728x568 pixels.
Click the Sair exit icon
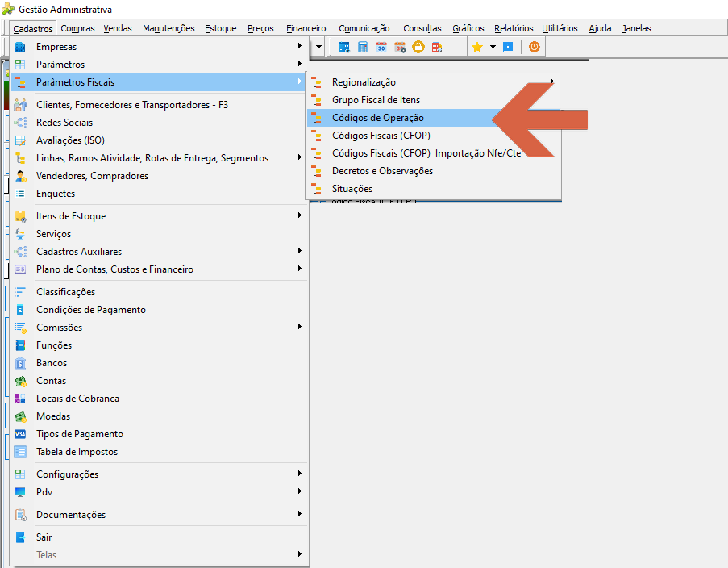point(20,537)
